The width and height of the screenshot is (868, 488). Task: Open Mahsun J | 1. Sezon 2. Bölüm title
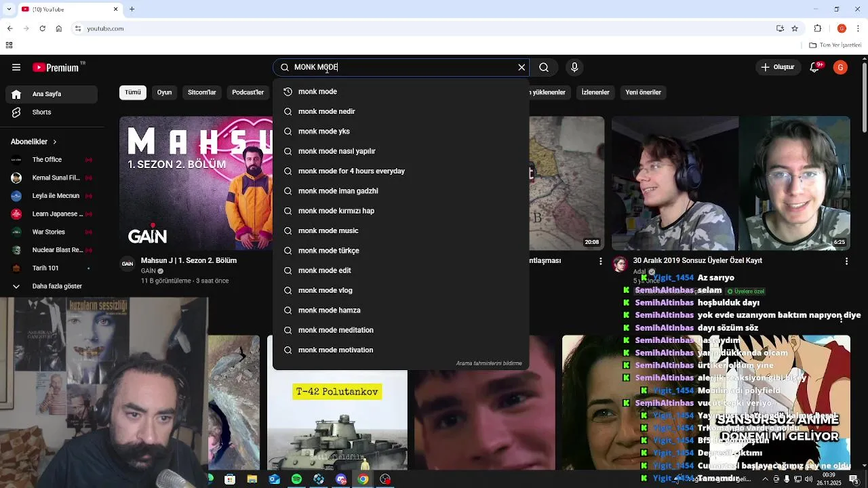(x=189, y=260)
